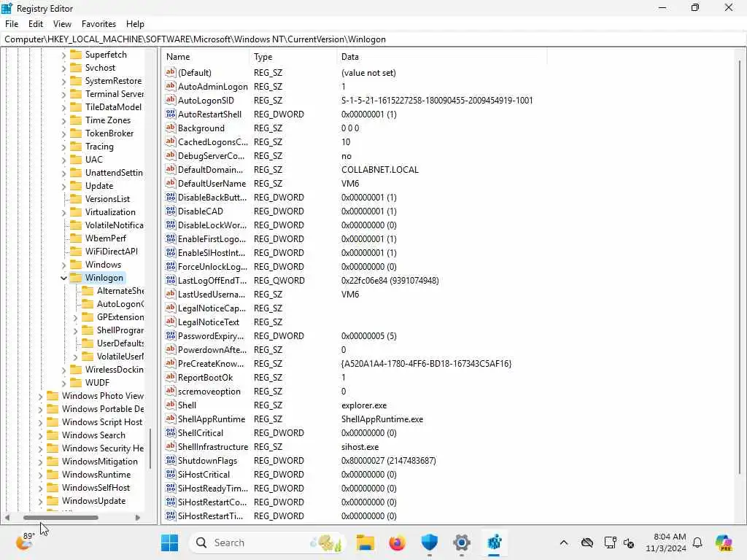Click the AutoAdminLogon string value icon

click(x=170, y=86)
